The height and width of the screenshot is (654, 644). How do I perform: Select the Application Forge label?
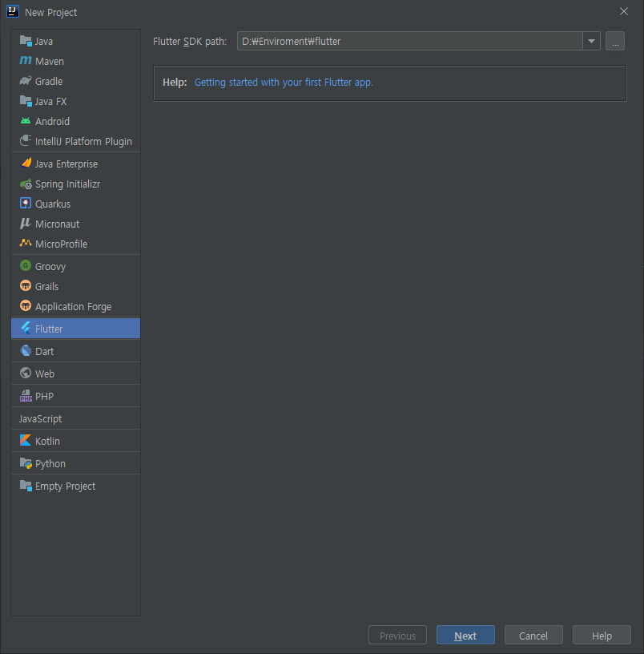tap(74, 306)
